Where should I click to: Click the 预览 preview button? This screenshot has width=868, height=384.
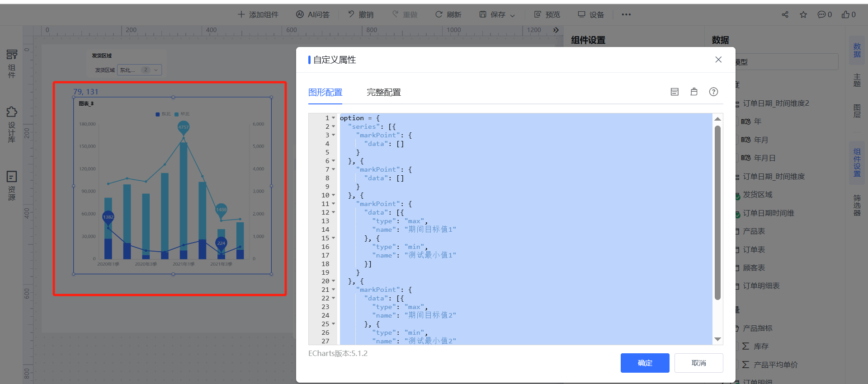point(547,14)
